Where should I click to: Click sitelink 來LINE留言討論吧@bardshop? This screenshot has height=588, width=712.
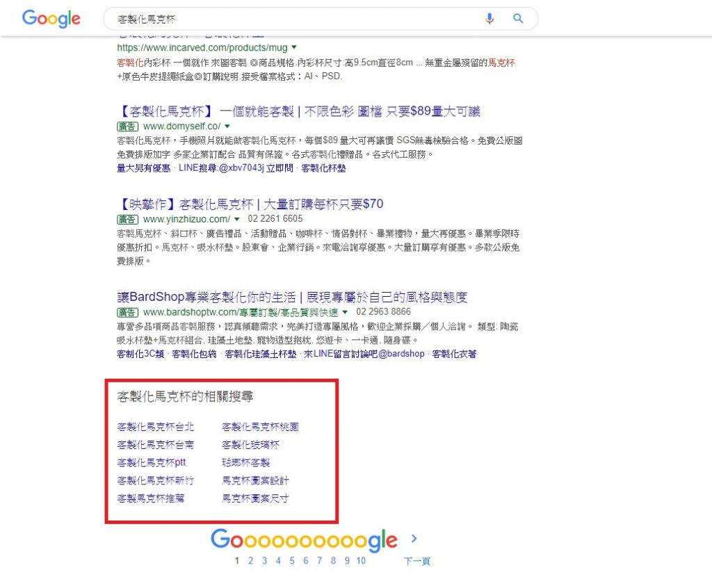[x=364, y=354]
